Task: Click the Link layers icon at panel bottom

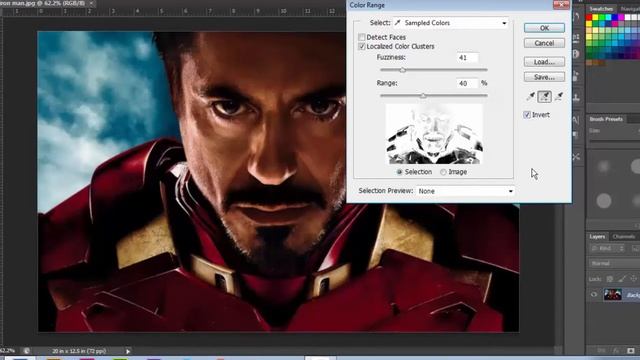Action: point(601,351)
